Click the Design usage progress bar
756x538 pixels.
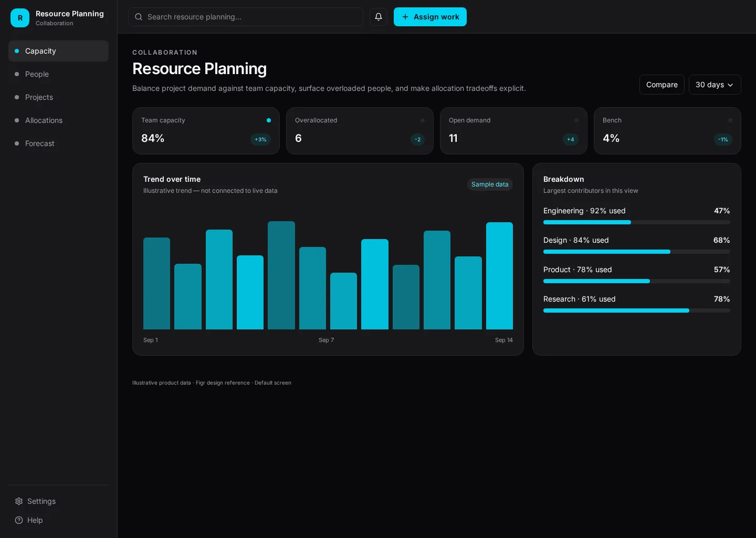click(x=636, y=252)
